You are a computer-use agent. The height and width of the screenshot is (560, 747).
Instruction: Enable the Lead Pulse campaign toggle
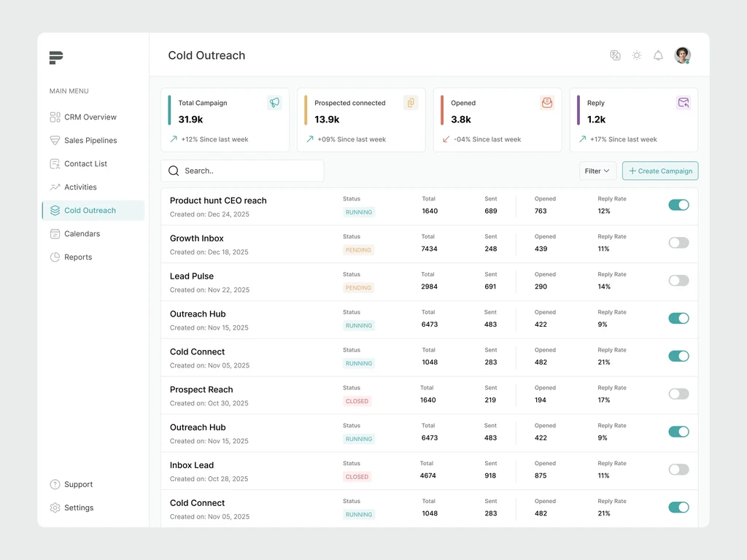[678, 281]
